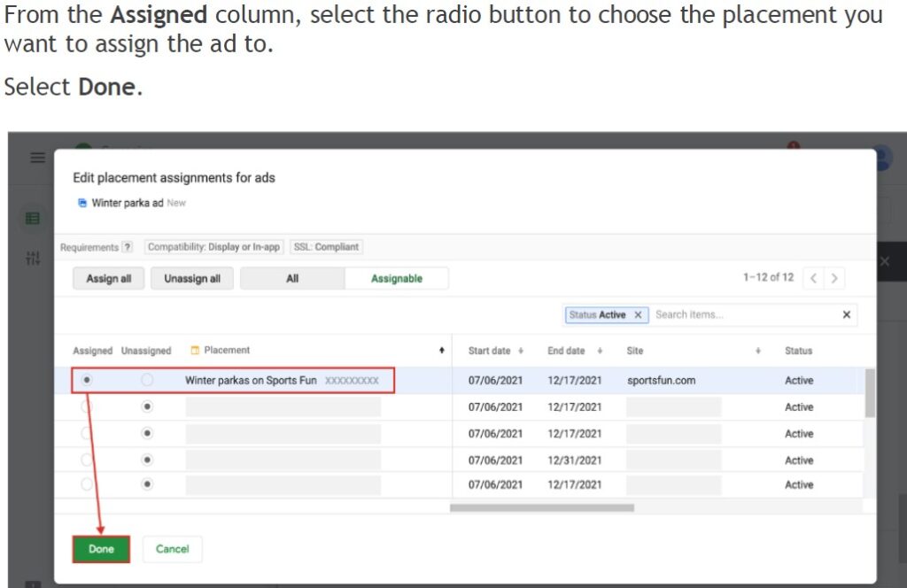This screenshot has height=588, width=907.
Task: Click the close X behind dialog right
Action: pos(885,261)
